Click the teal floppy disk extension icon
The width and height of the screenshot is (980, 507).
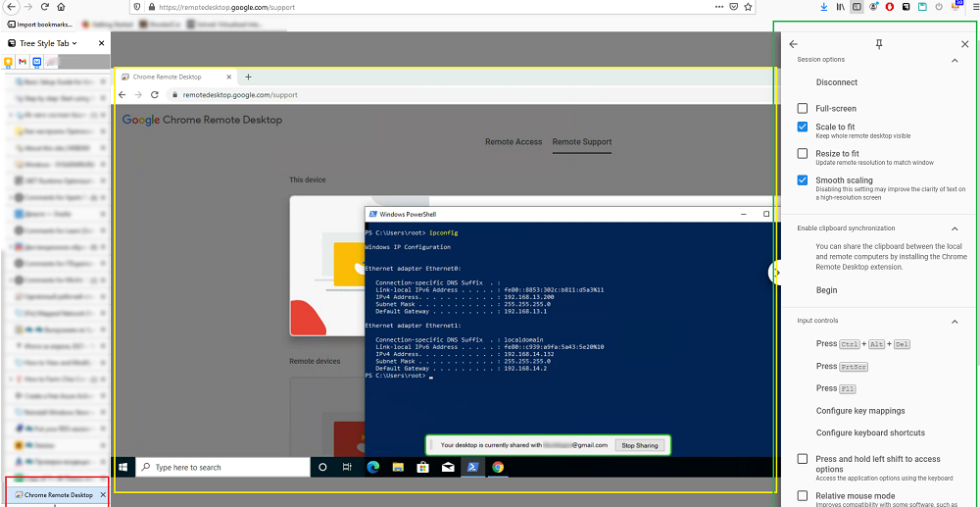click(x=922, y=7)
